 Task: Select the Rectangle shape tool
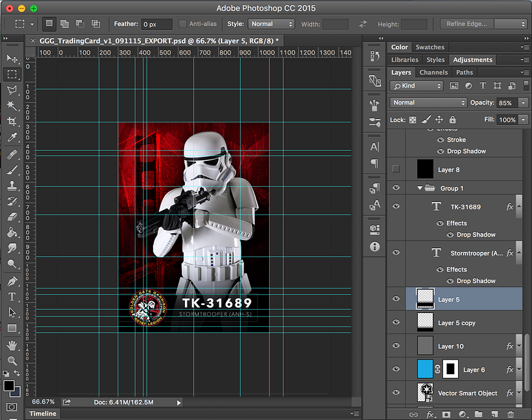coord(12,328)
